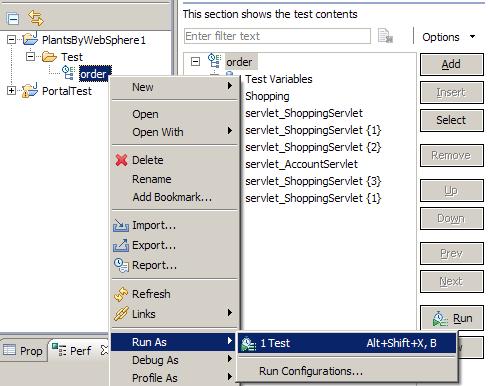This screenshot has height=386, width=488.
Task: Click the Add button
Action: [x=451, y=64]
